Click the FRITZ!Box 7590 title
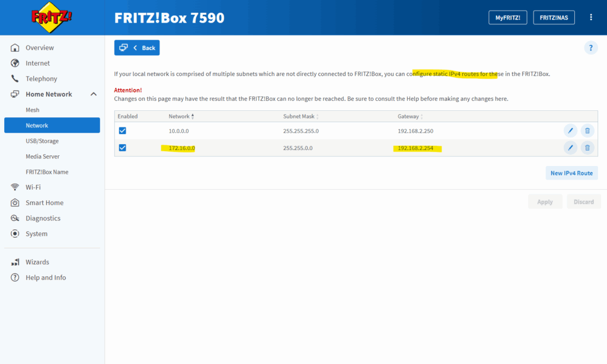The height and width of the screenshot is (364, 607). [x=169, y=18]
